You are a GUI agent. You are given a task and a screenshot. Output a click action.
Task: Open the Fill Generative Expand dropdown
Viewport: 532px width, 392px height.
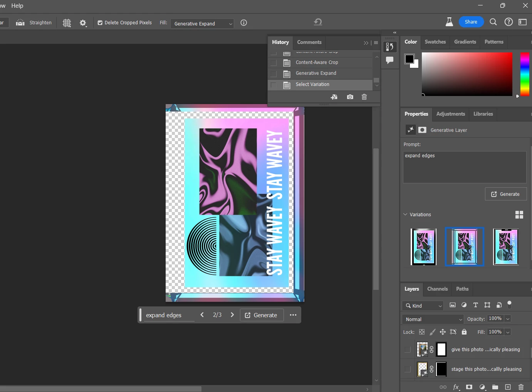tap(202, 24)
